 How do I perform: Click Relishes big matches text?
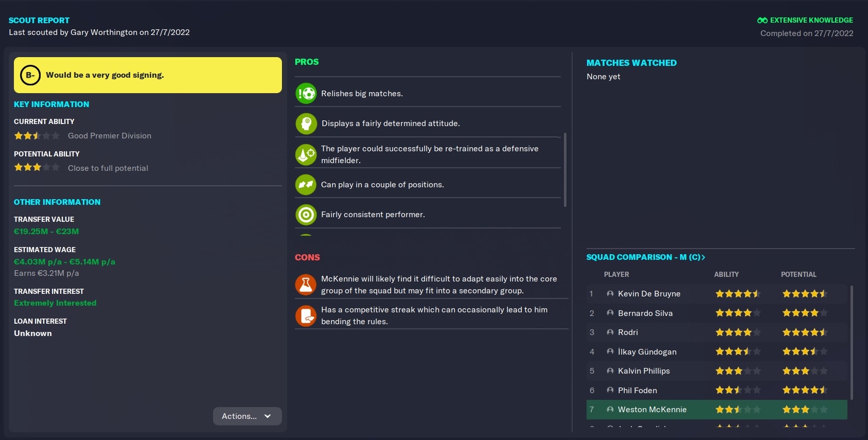tap(362, 94)
